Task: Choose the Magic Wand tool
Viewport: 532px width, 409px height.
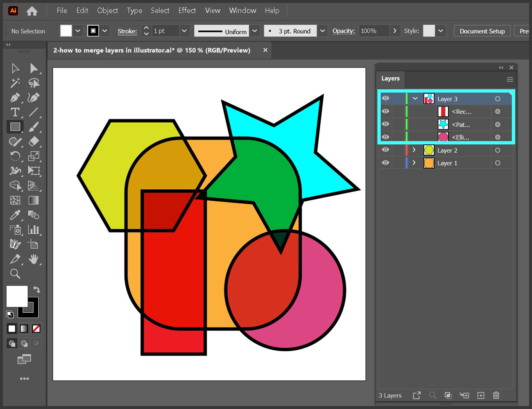Action: (15, 83)
